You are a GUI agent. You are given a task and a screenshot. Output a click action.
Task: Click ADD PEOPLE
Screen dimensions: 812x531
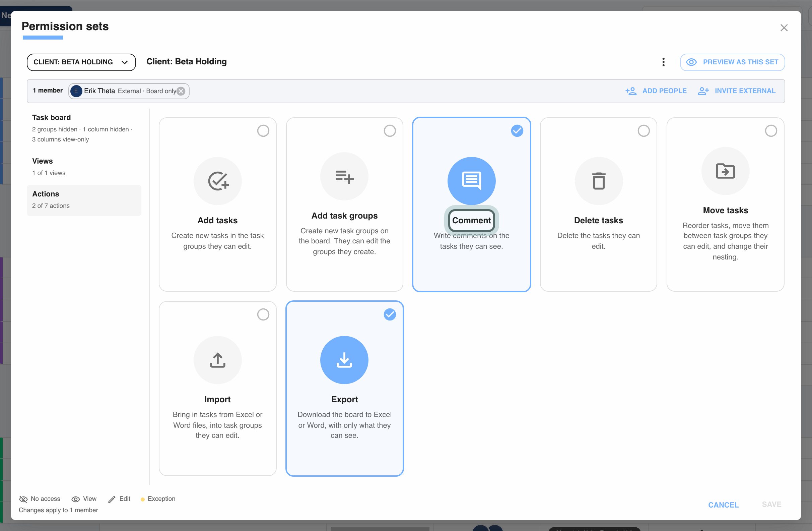[x=656, y=91]
